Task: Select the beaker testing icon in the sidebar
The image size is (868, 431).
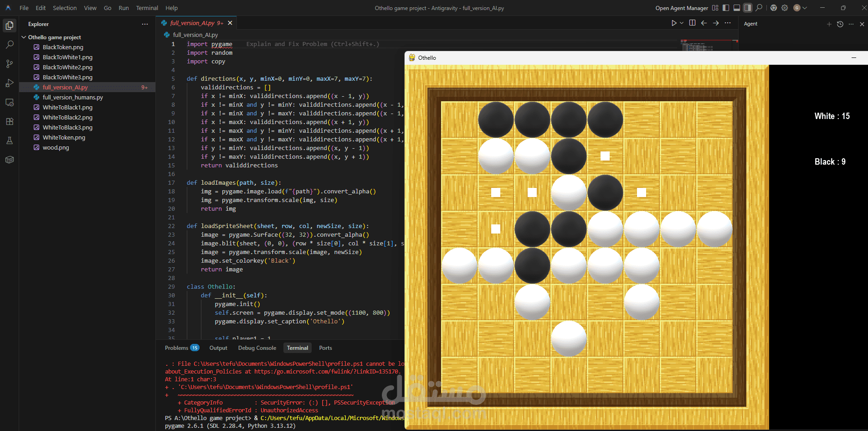Action: pyautogui.click(x=9, y=140)
